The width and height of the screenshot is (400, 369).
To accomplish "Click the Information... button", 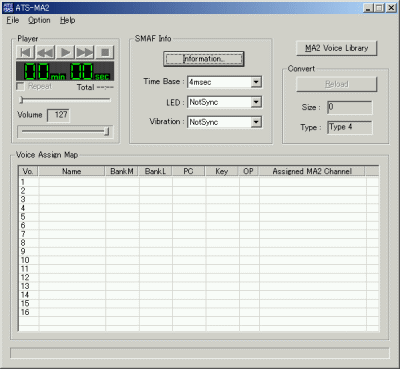I will coord(204,59).
